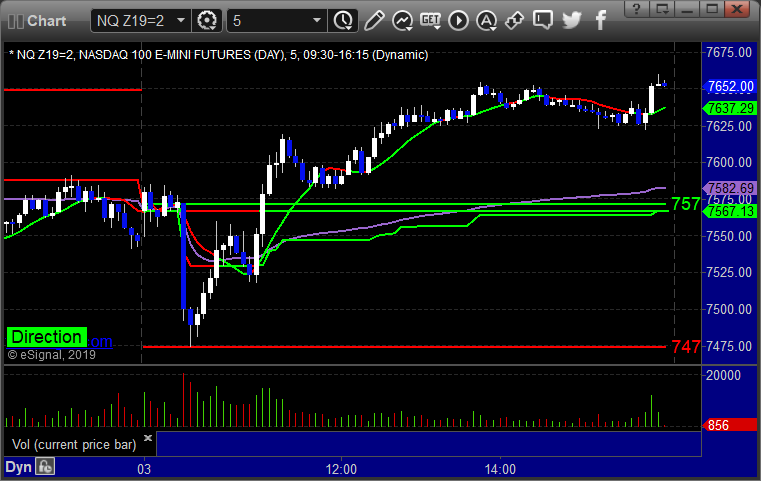
Task: Open the circled A alerts icon
Action: (486, 21)
